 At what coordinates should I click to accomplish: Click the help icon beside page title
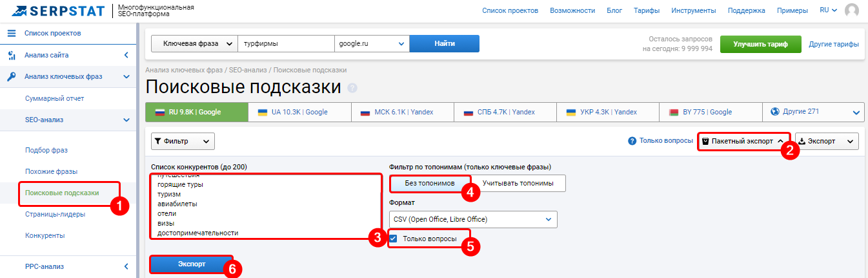pyautogui.click(x=352, y=88)
